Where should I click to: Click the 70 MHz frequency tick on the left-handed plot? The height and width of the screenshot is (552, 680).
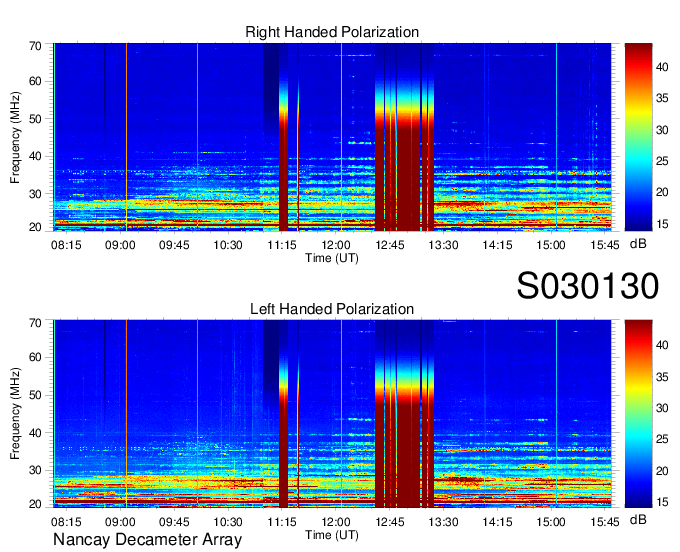tap(35, 323)
